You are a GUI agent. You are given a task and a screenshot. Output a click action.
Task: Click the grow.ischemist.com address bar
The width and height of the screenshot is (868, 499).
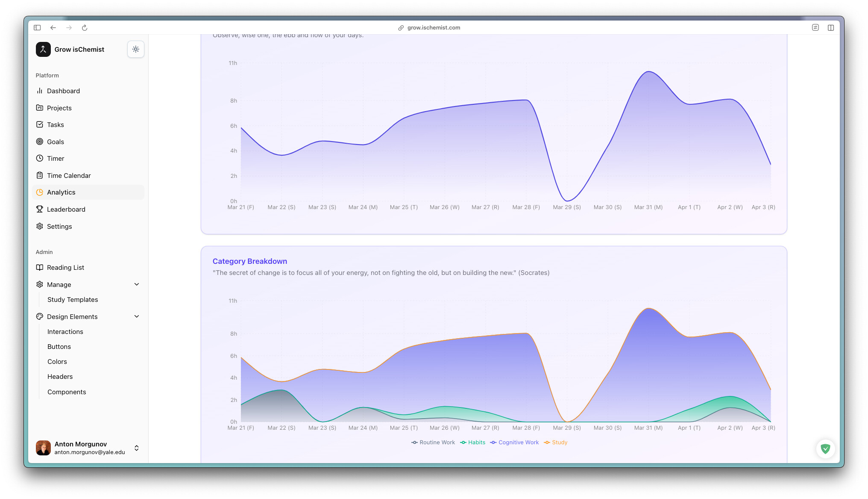click(x=433, y=28)
